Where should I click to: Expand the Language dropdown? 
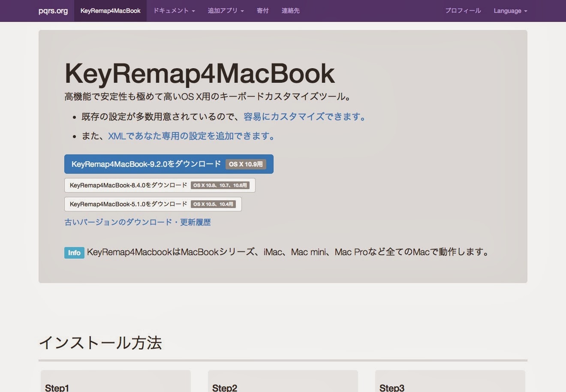[510, 11]
